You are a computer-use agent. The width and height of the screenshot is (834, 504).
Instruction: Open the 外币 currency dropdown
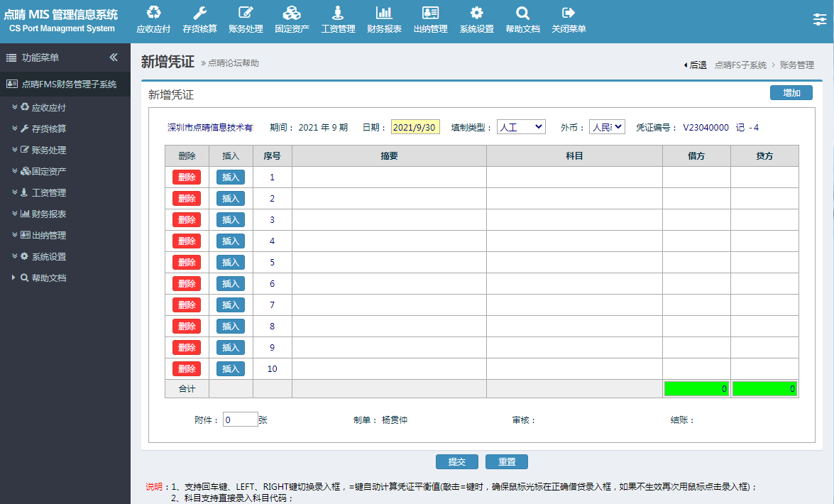coord(607,127)
